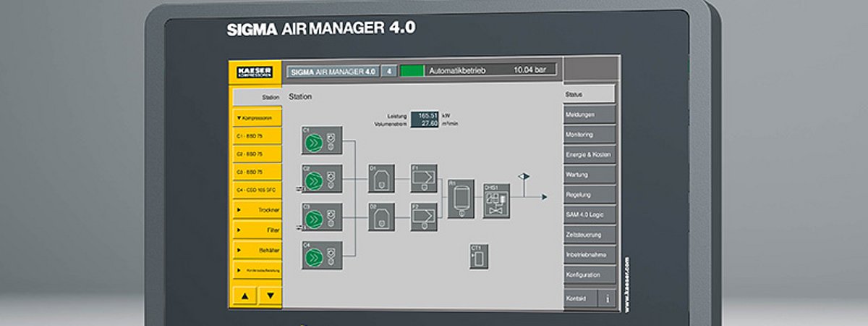Screen dimensions: 868x326
Task: Expand the Kondensataufbereitung section
Action: (x=256, y=269)
